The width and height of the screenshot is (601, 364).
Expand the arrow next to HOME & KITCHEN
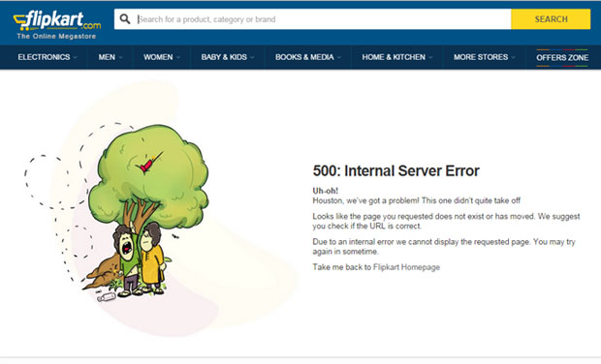(x=430, y=57)
